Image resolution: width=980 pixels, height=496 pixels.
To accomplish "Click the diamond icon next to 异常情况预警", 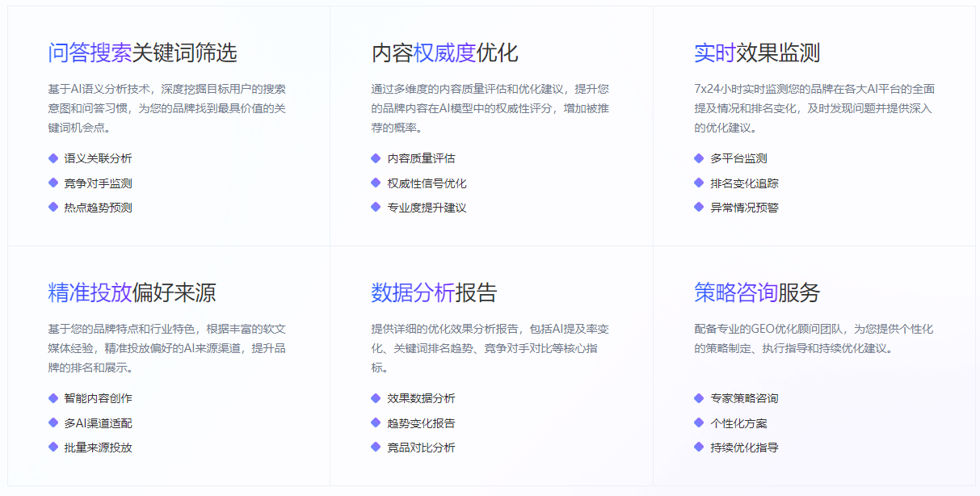I will [x=699, y=208].
